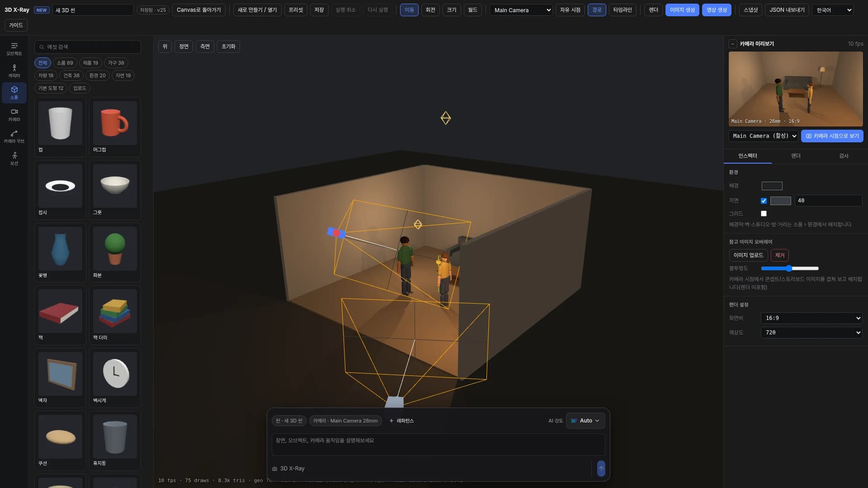Image resolution: width=868 pixels, height=488 pixels.
Task: Click the send arrow in the prompt box
Action: 601,469
